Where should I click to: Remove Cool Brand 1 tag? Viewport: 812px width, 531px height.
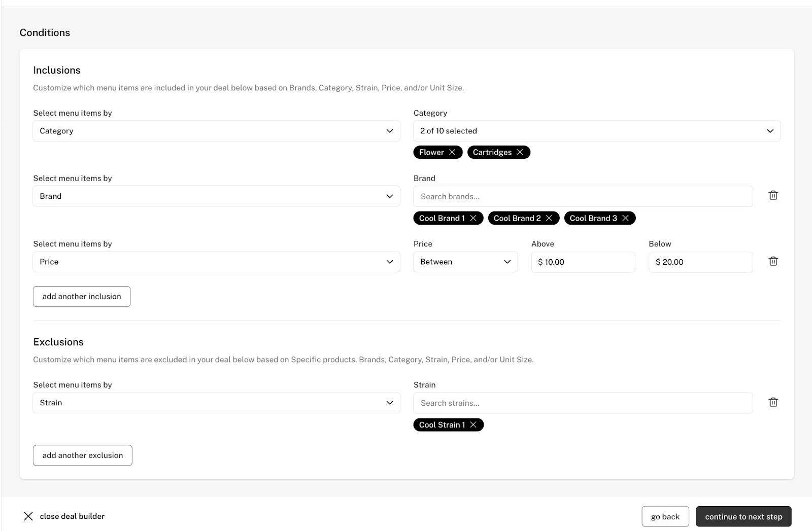tap(473, 218)
